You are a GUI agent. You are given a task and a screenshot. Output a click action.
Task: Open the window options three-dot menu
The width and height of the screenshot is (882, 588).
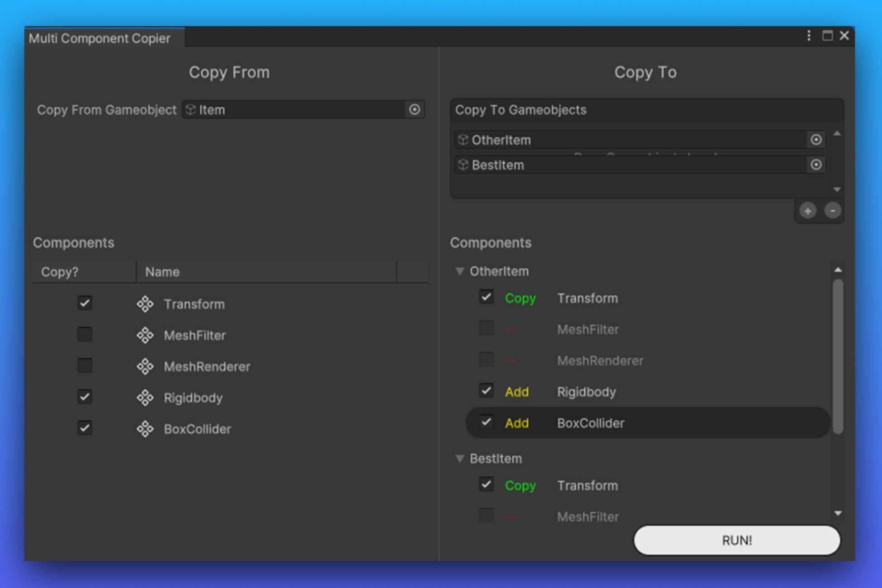click(809, 36)
